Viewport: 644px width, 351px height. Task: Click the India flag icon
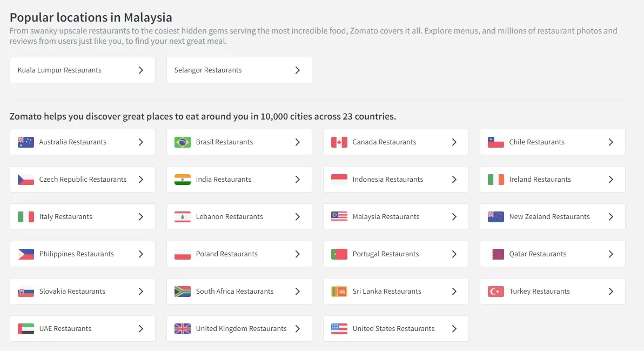pyautogui.click(x=183, y=180)
